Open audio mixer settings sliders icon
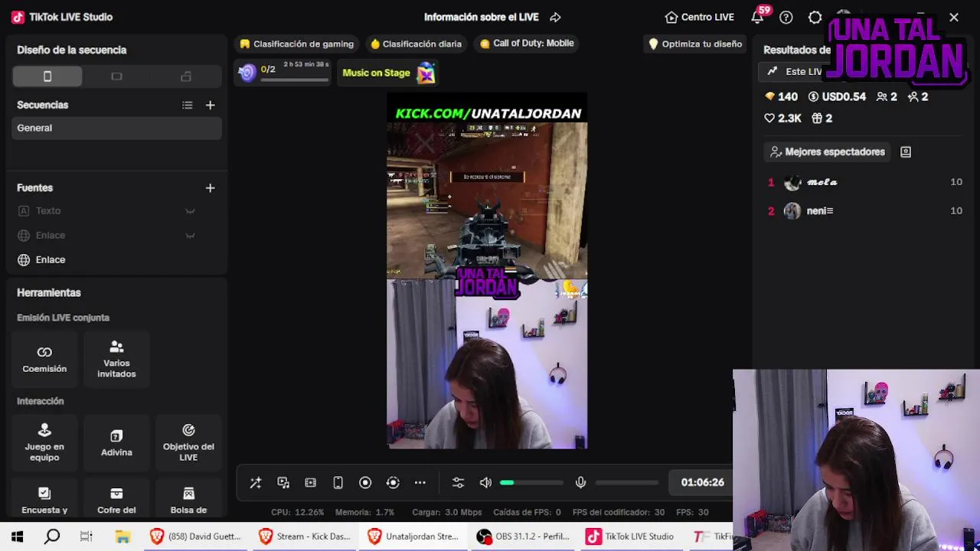This screenshot has height=551, width=980. (458, 483)
